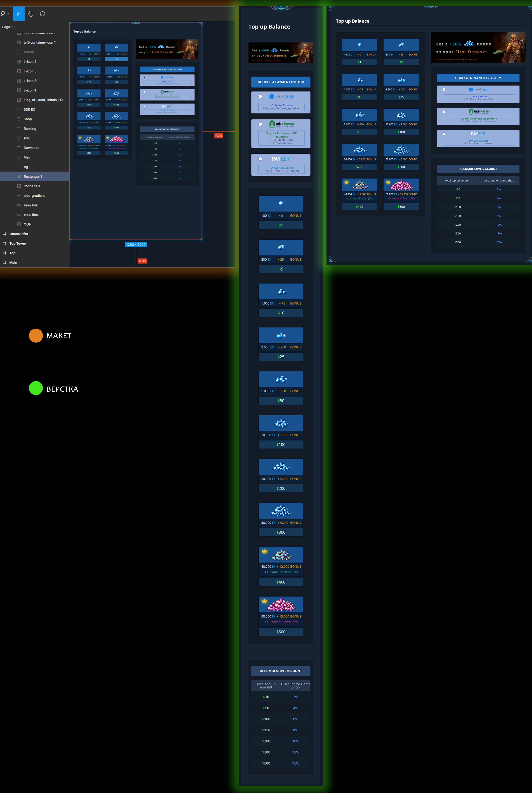Select the first тень бок. layer
Screen dimensions: 532x793
(35, 205)
